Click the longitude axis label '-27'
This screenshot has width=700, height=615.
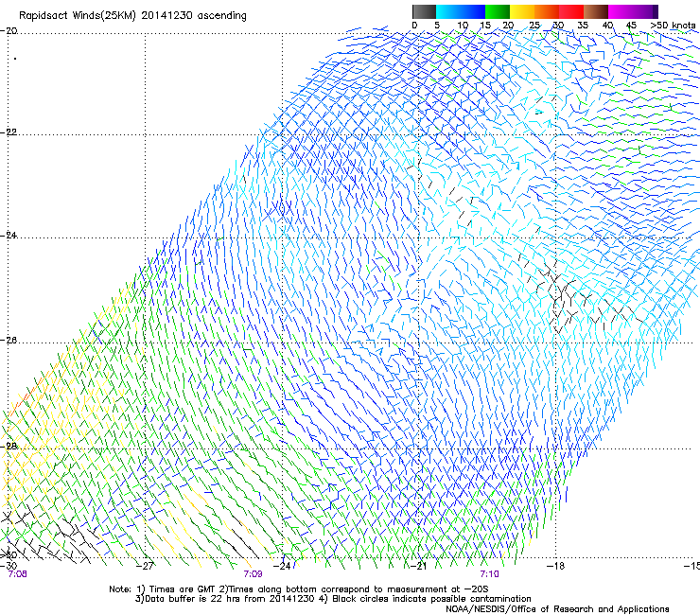[x=146, y=566]
